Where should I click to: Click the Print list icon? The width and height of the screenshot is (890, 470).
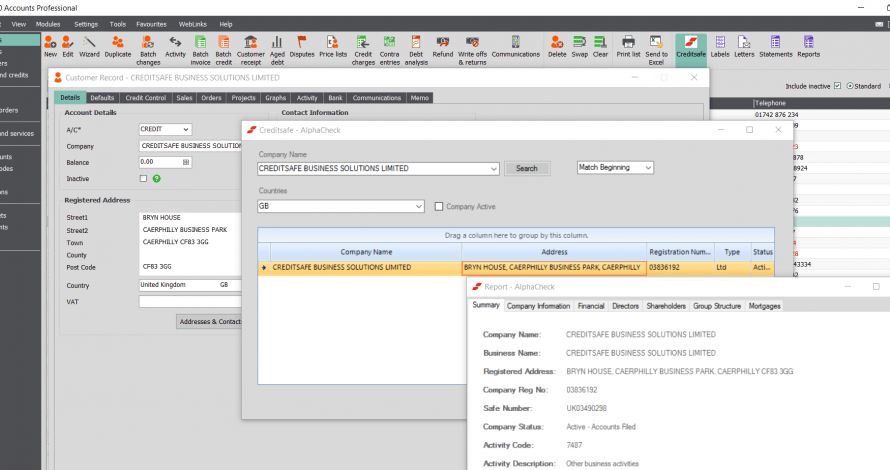coord(628,46)
